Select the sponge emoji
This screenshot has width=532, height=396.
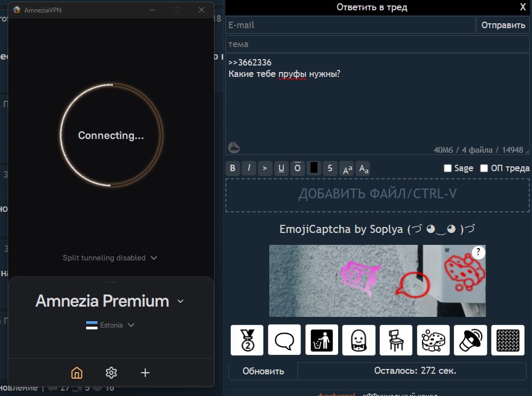[x=433, y=340]
